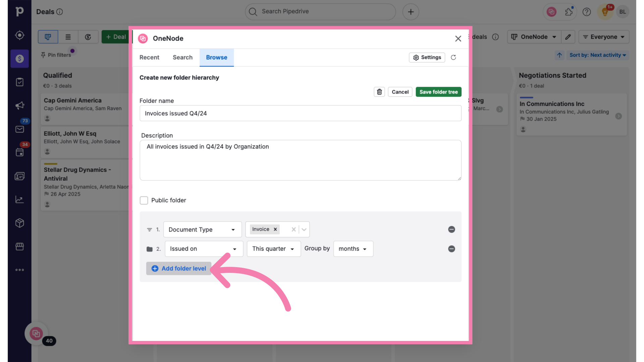Remove folder level 1 minus icon
This screenshot has width=644, height=362.
click(451, 229)
